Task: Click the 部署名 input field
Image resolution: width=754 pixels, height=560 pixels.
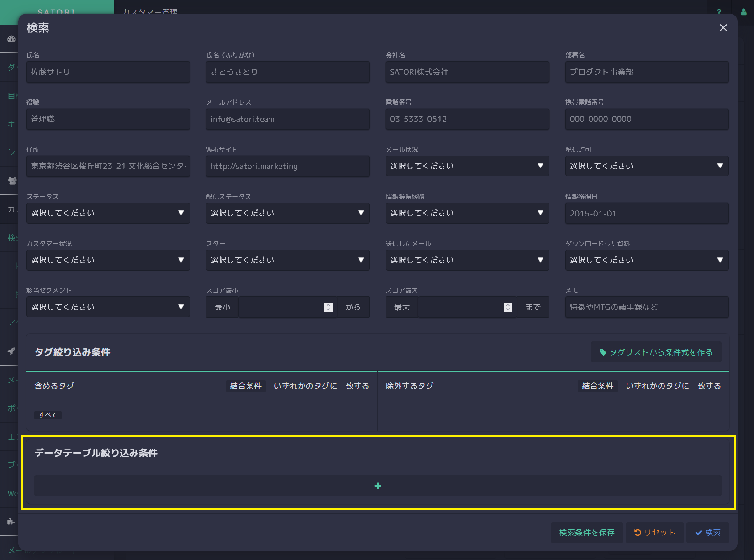Action: click(x=647, y=72)
